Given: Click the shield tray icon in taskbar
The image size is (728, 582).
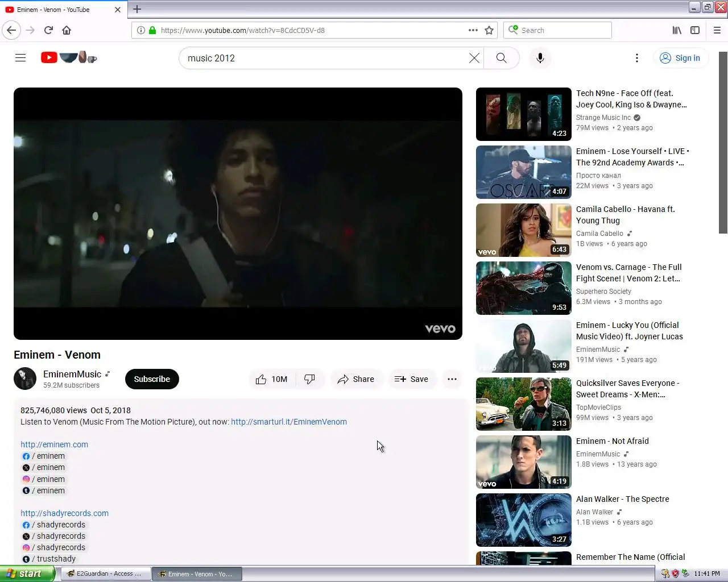Looking at the screenshot, I should click(x=675, y=574).
